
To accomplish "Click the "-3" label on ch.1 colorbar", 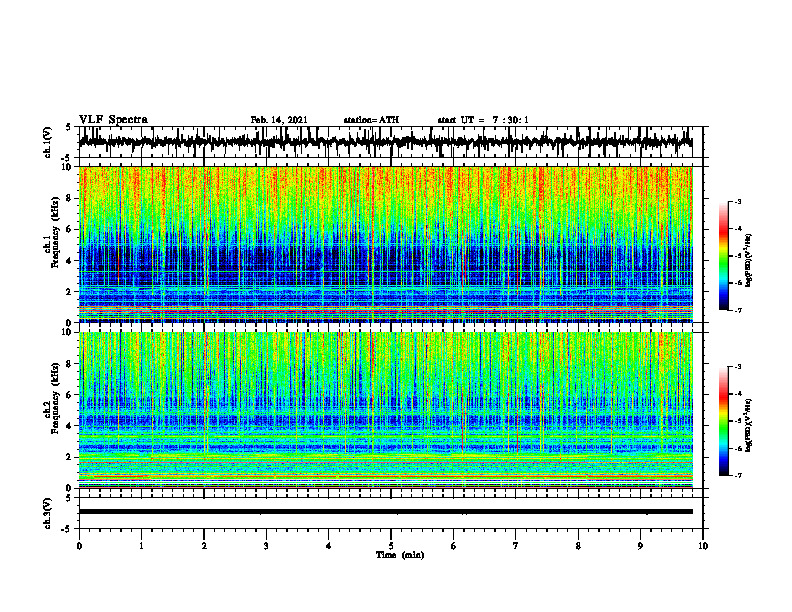I will [x=737, y=201].
